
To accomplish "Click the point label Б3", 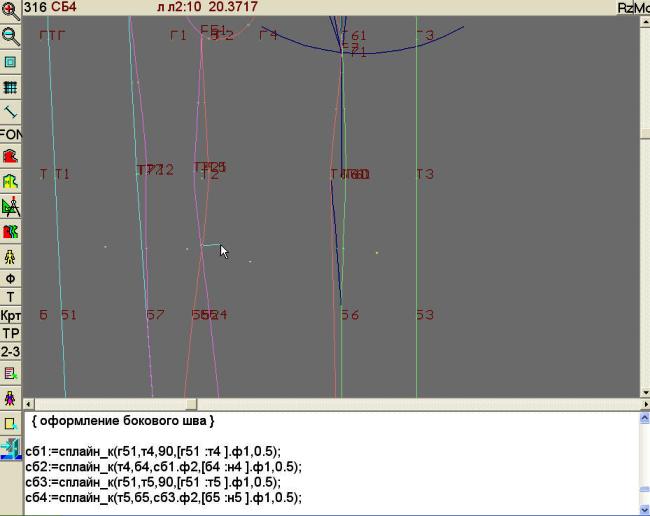I will click(x=425, y=315).
